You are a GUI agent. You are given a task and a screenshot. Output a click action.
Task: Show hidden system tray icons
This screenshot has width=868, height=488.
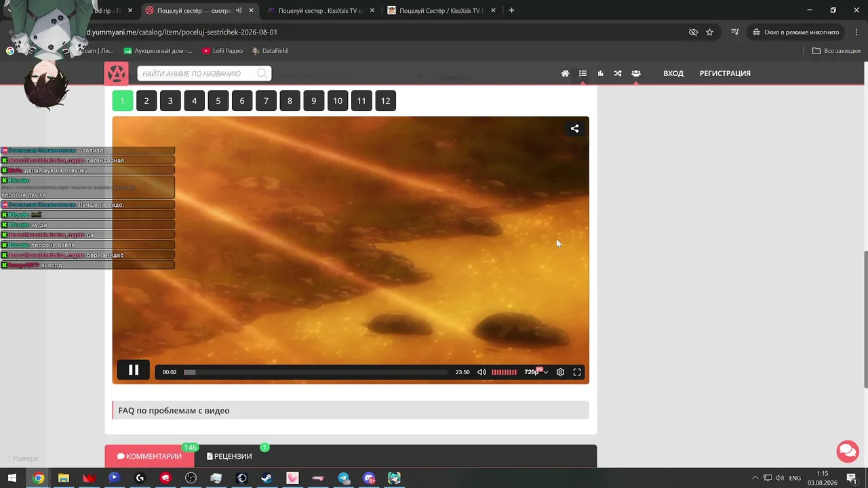coord(755,478)
